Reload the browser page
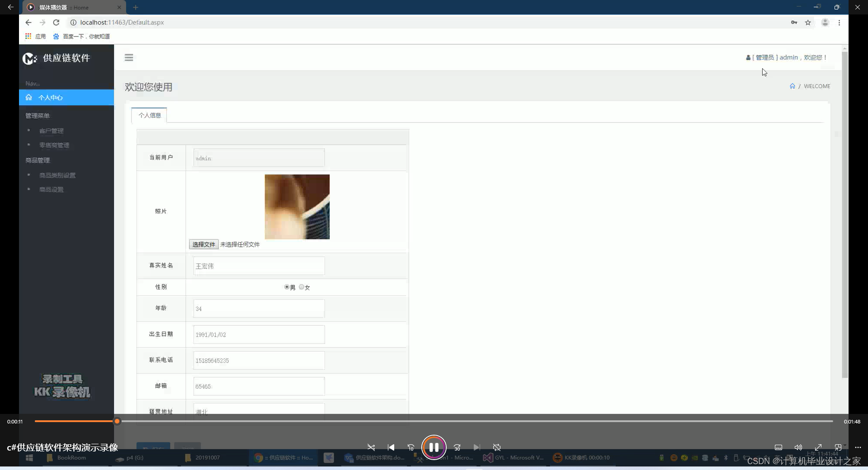The width and height of the screenshot is (868, 470). pyautogui.click(x=56, y=23)
